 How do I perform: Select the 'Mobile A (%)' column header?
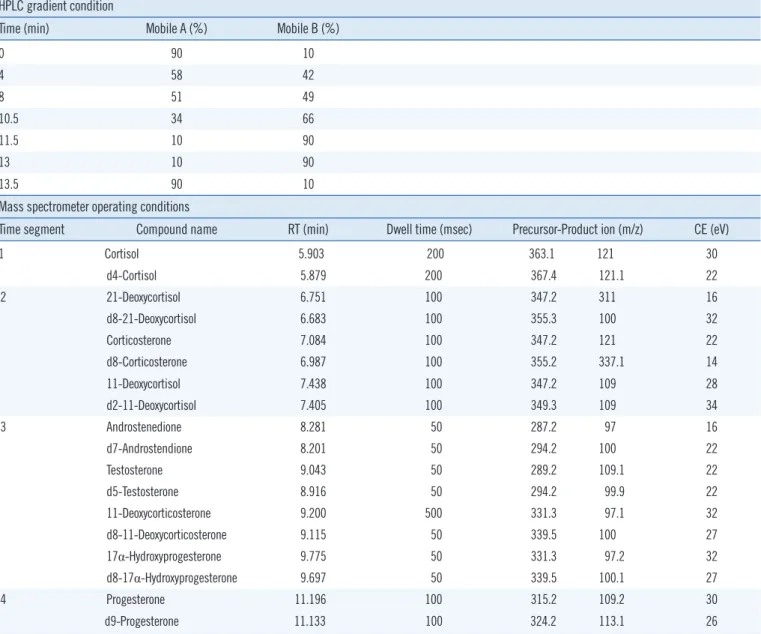(x=177, y=29)
